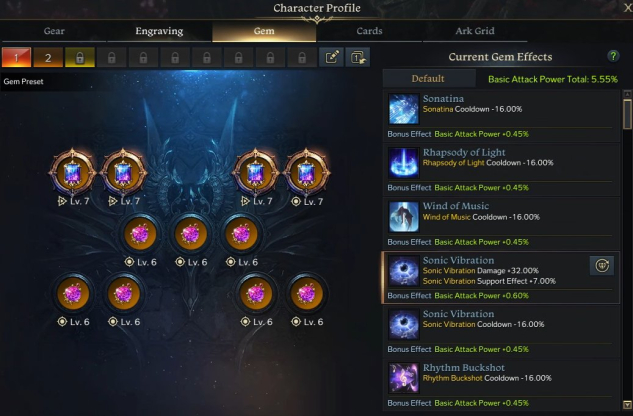Click the Sonic Vibration gem swap icon
The height and width of the screenshot is (416, 633).
602,265
